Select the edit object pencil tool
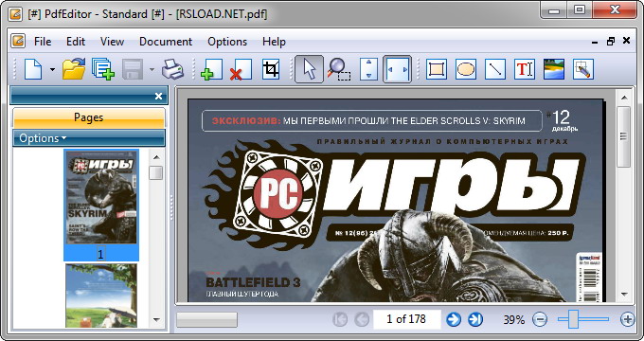Screen dimensions: 644x341 click(x=583, y=69)
